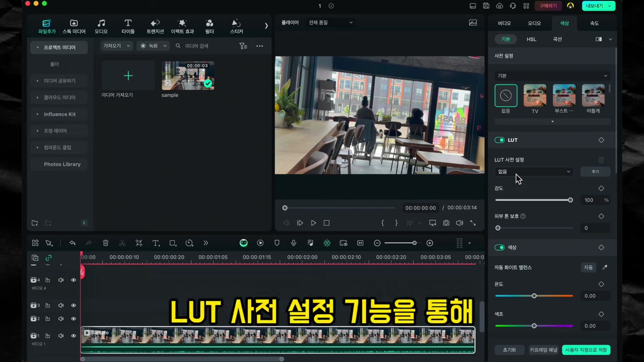The width and height of the screenshot is (644, 362).
Task: Enter fullscreen preview with the expand icon
Action: click(473, 223)
